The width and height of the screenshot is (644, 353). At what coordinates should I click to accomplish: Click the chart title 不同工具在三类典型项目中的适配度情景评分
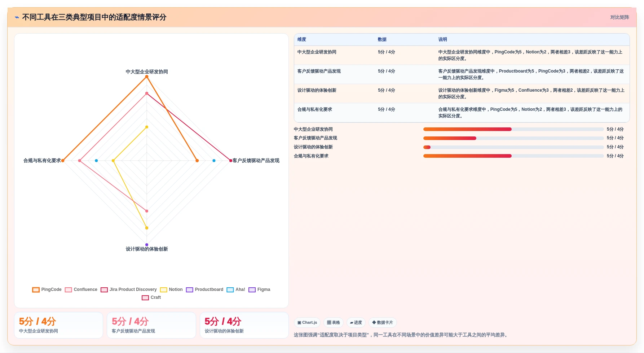(94, 17)
